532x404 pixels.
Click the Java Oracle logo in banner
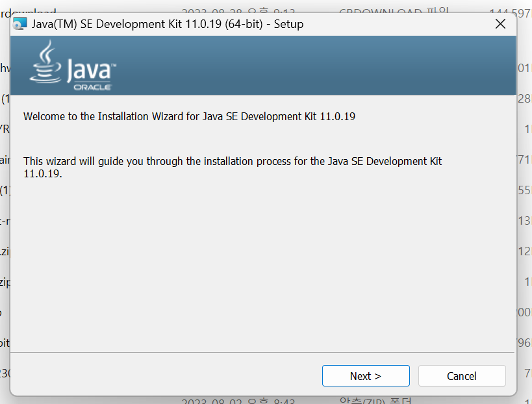click(x=73, y=66)
